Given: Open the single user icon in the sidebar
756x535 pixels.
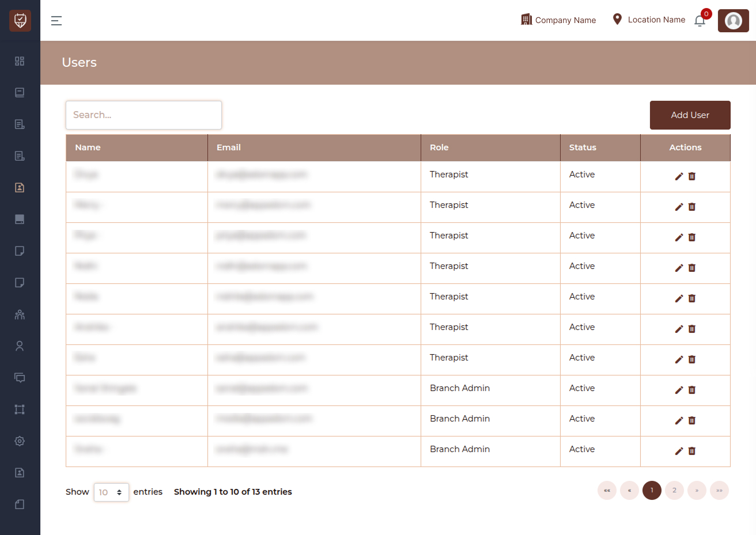Looking at the screenshot, I should click(20, 346).
